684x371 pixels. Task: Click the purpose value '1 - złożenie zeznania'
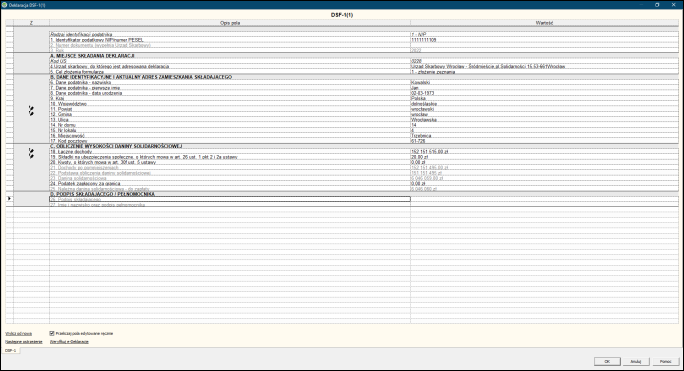[433, 72]
